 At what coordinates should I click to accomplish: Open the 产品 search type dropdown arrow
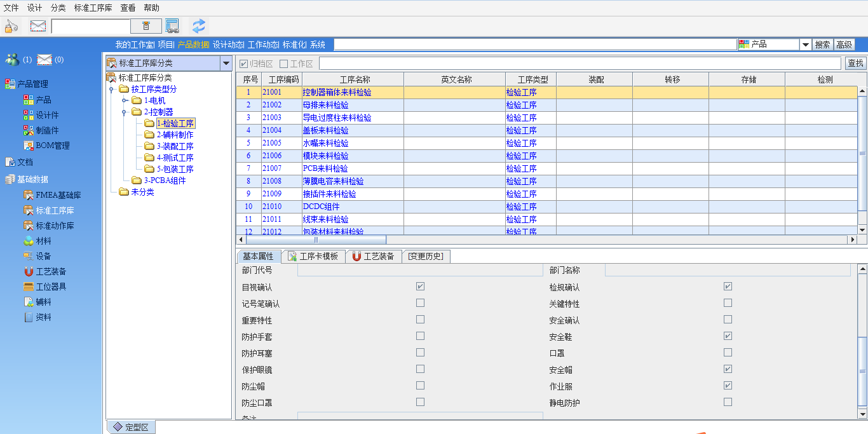pyautogui.click(x=805, y=44)
